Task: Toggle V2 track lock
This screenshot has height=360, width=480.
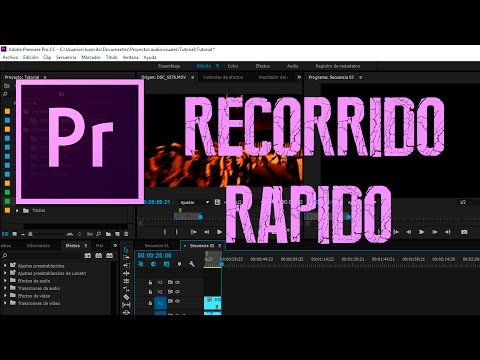Action: (150, 292)
